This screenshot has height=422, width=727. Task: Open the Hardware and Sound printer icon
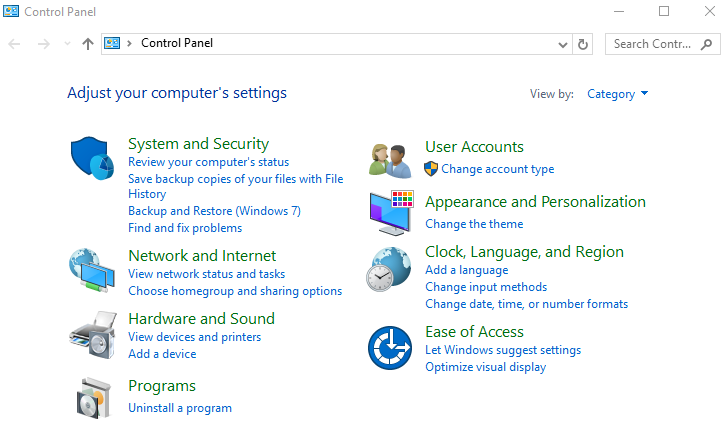click(x=93, y=335)
